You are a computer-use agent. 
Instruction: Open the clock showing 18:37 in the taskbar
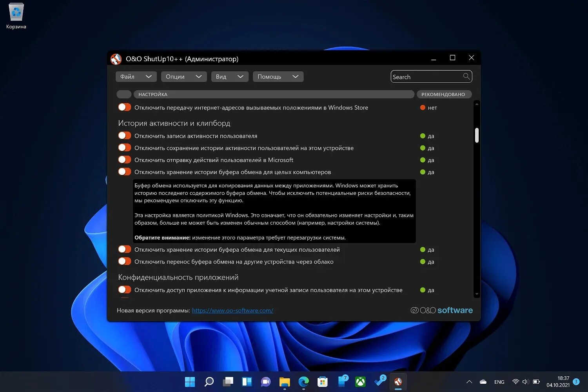point(558,381)
